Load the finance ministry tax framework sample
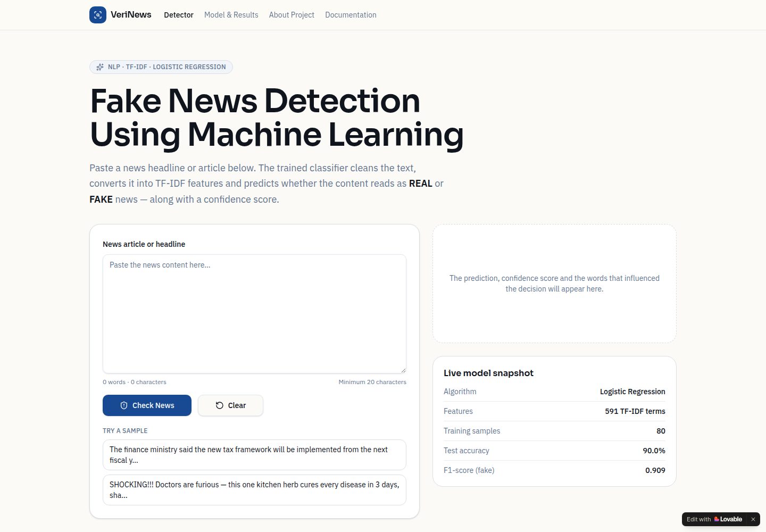 [254, 455]
